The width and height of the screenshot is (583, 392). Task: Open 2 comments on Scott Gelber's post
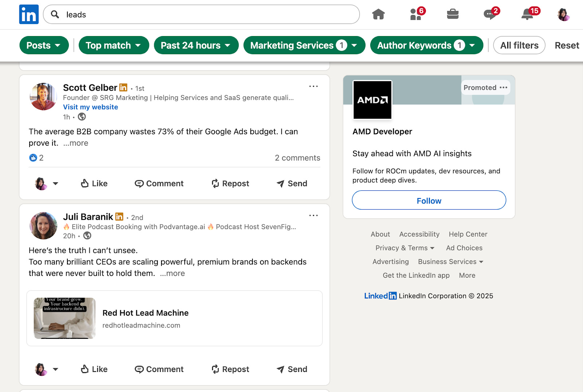[297, 158]
